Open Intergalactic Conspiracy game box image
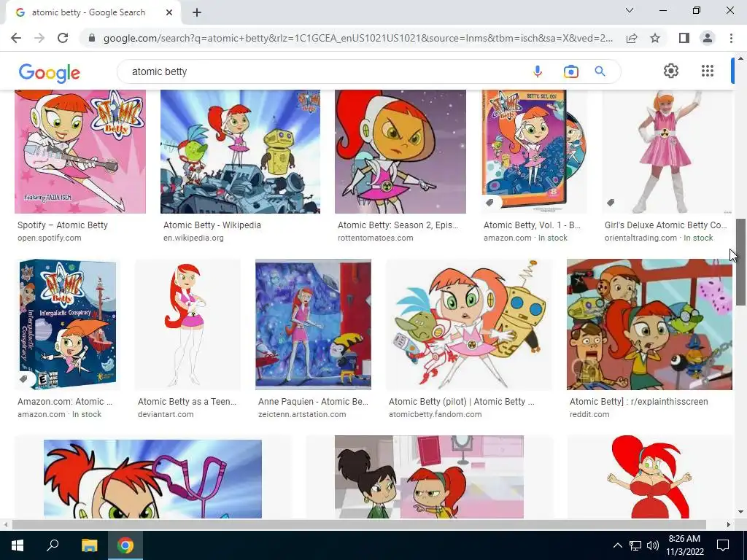Viewport: 747px width, 560px height. click(x=67, y=324)
